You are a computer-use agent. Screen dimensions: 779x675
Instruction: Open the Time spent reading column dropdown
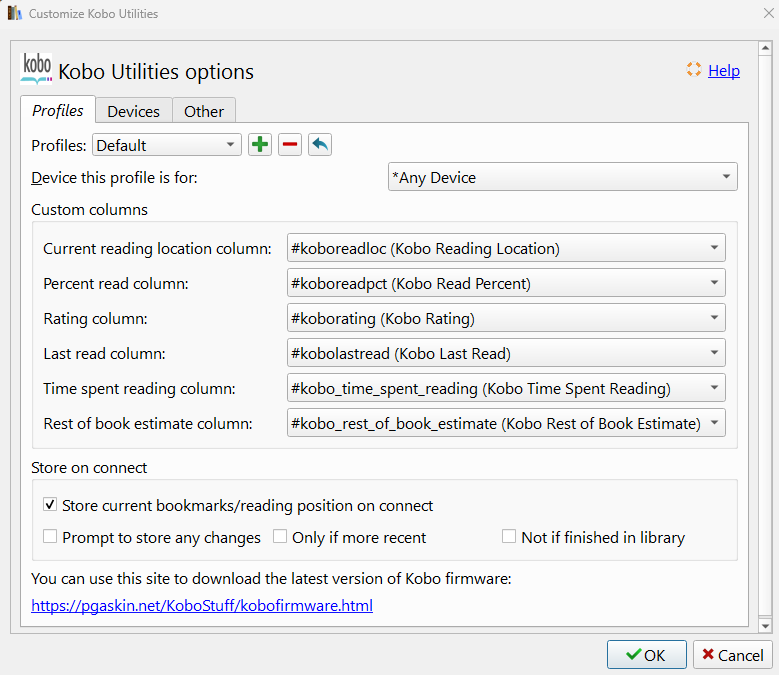pyautogui.click(x=506, y=389)
